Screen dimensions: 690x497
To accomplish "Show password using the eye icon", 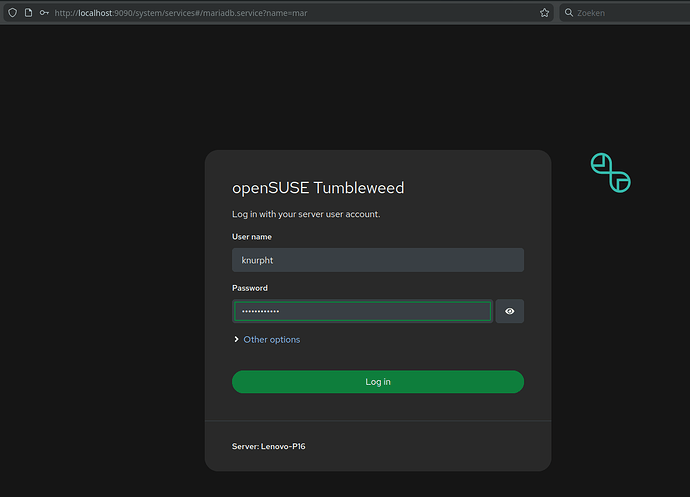I will 510,312.
